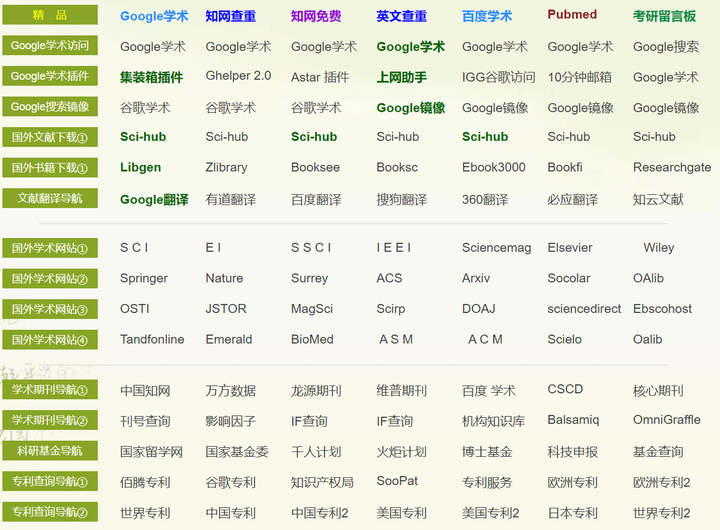Image resolution: width=720 pixels, height=530 pixels.
Task: Go to the 中国知网 link
Action: [x=145, y=391]
